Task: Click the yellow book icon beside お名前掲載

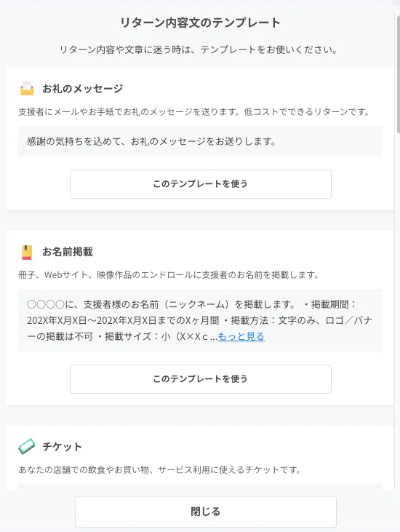Action: pyautogui.click(x=27, y=252)
